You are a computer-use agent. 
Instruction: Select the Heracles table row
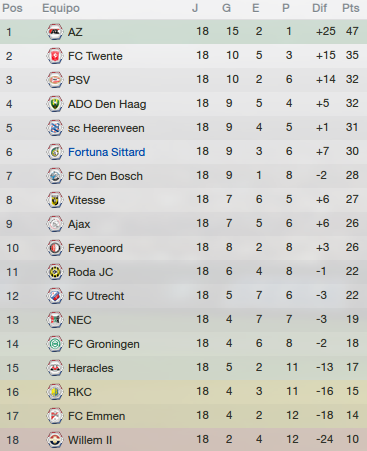pos(183,368)
